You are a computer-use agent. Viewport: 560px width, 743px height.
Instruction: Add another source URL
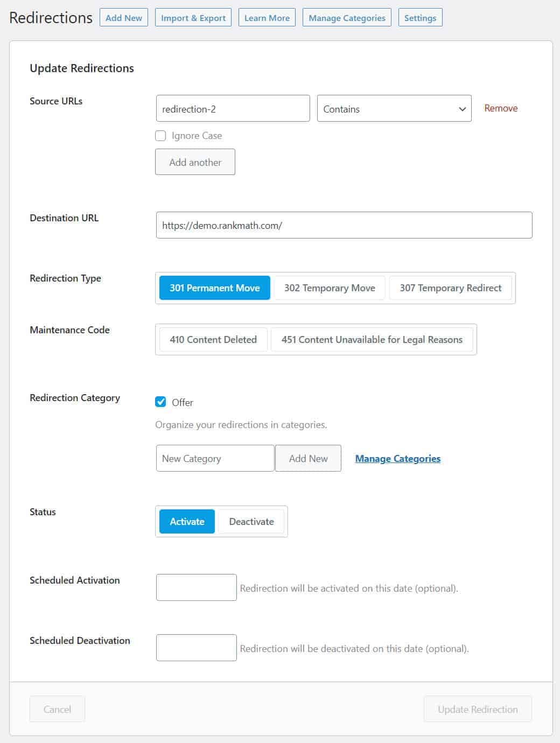tap(195, 162)
